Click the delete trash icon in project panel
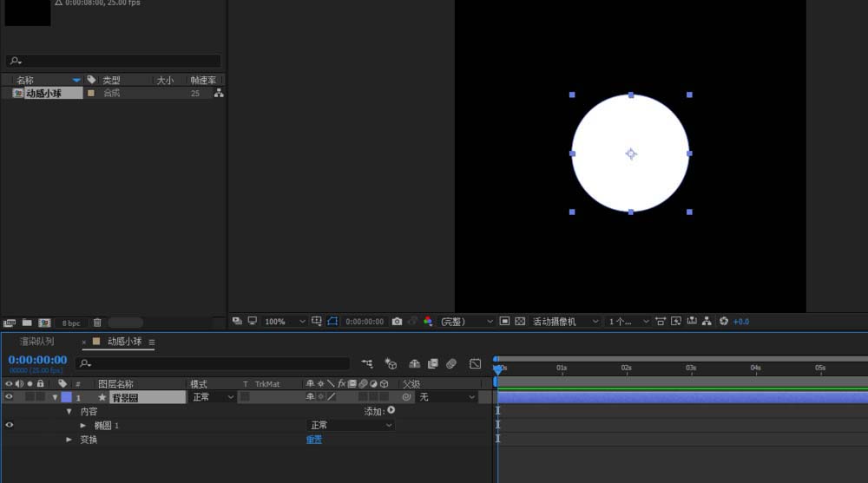 (x=97, y=323)
